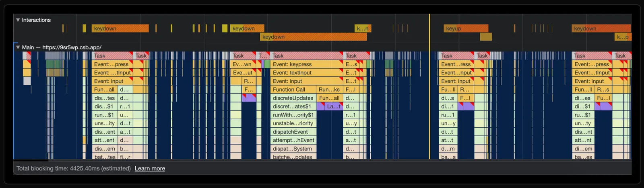Select the u...y flame block
This screenshot has width=644, height=188.
(x=351, y=123)
